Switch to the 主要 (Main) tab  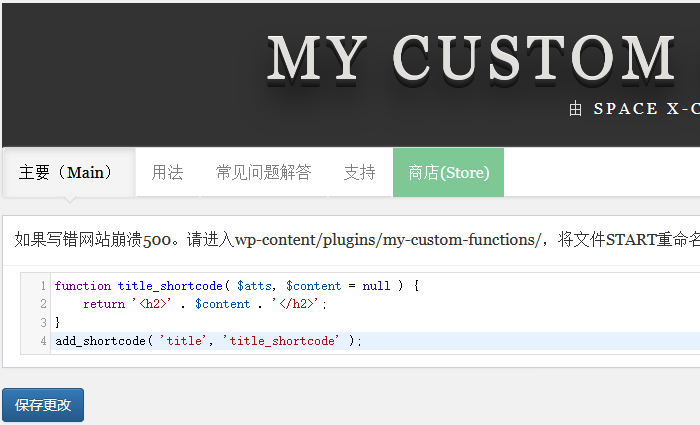coord(69,172)
